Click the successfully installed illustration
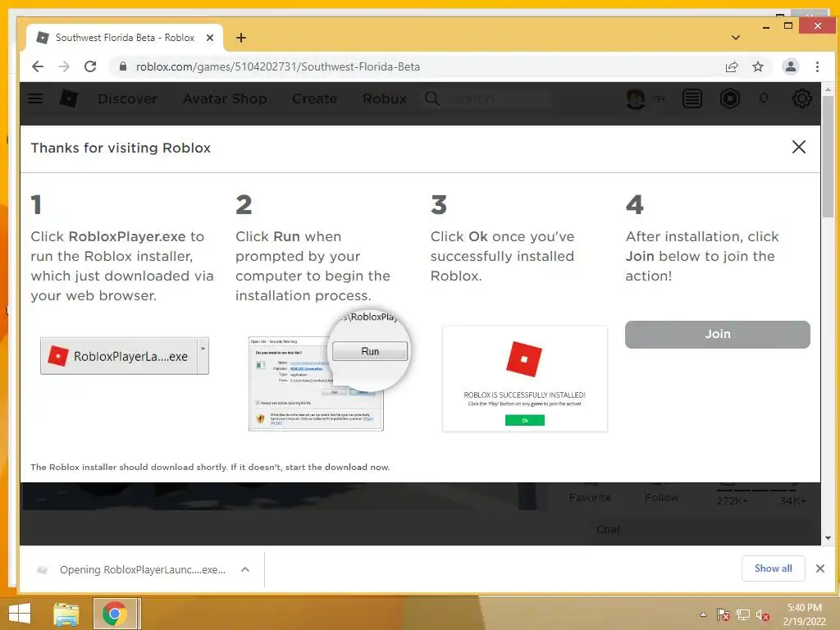This screenshot has height=630, width=840. click(x=525, y=378)
